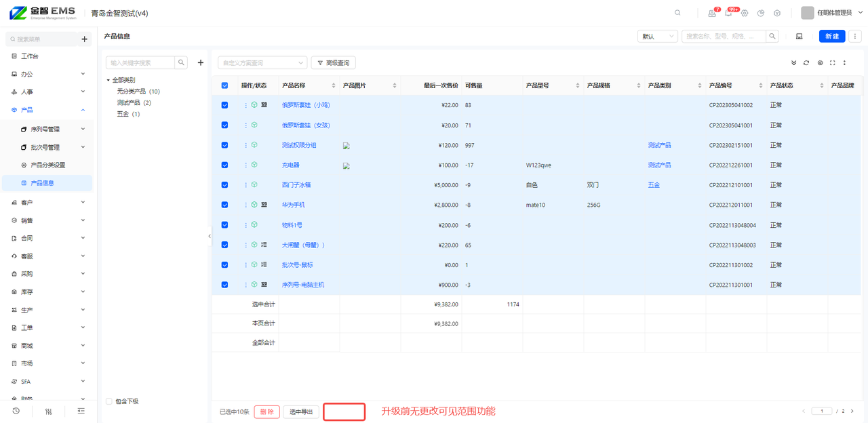Click the blue 新建 button
The height and width of the screenshot is (423, 868).
(832, 36)
